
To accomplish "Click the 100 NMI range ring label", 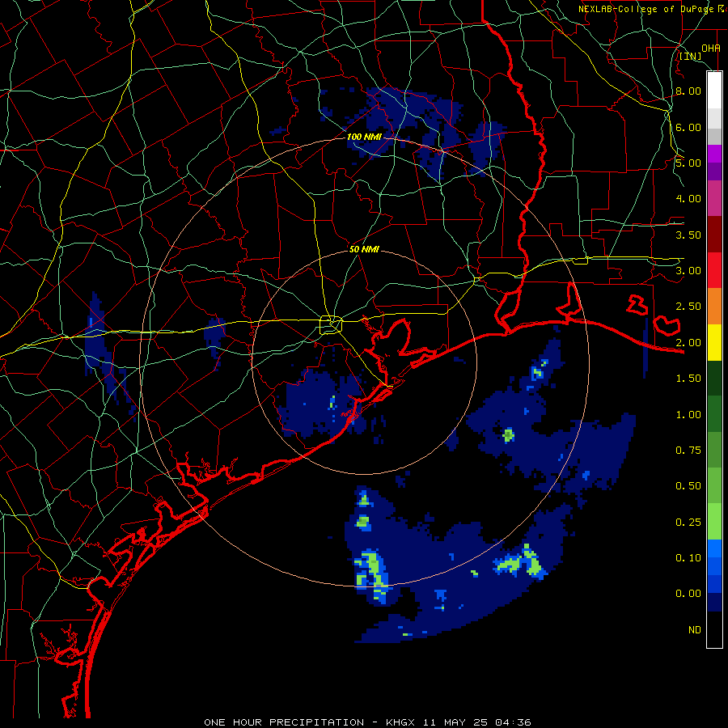I will (x=365, y=137).
